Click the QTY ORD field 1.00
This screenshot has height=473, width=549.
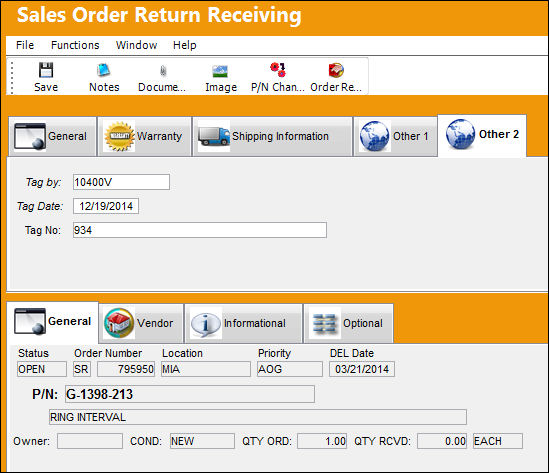pyautogui.click(x=322, y=441)
